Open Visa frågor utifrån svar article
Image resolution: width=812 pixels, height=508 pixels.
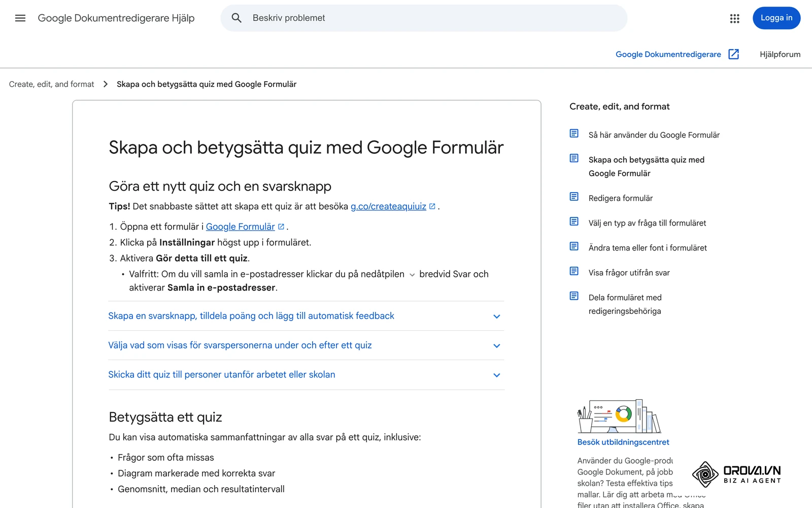629,273
